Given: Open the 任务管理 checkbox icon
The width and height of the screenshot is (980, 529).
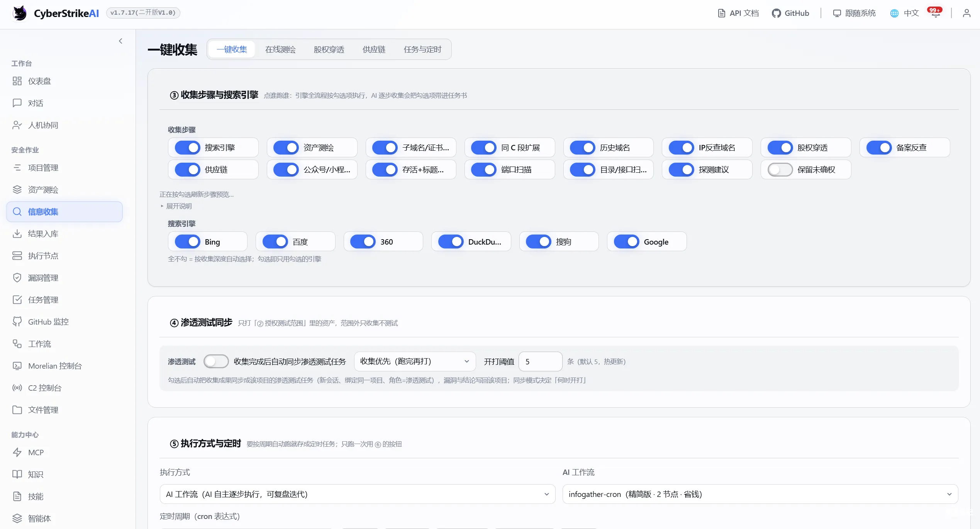Looking at the screenshot, I should (x=17, y=299).
